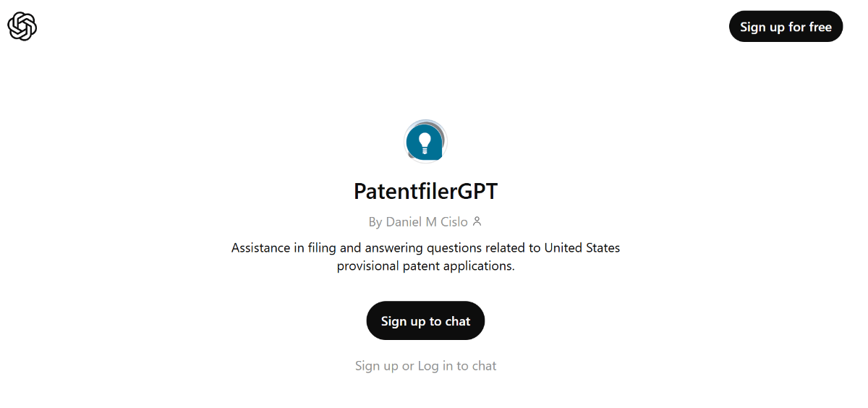
Task: Click the 'provisional patent applications' line
Action: [x=425, y=266]
